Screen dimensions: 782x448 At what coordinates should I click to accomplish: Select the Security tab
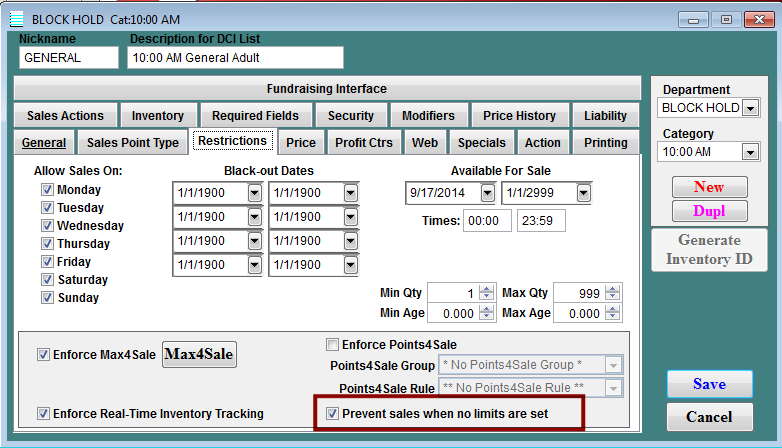[351, 116]
